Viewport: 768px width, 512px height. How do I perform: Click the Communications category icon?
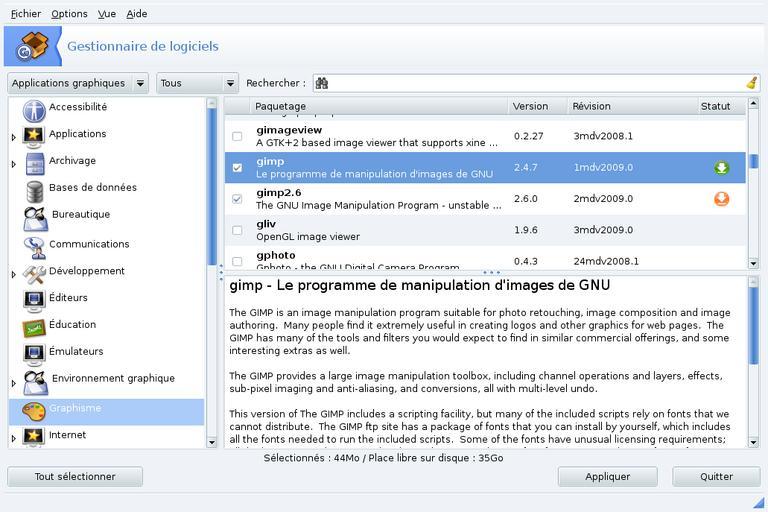(x=35, y=245)
